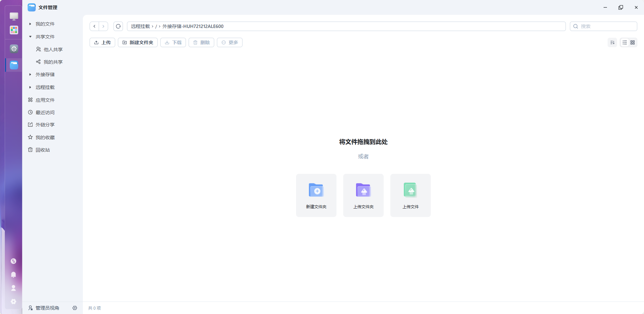Open the notification bell in left dock

coord(13,275)
